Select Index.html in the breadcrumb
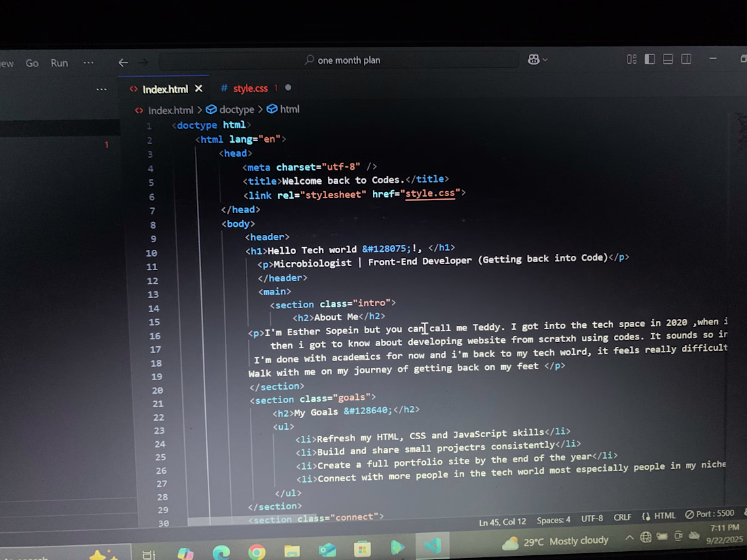 pos(170,111)
